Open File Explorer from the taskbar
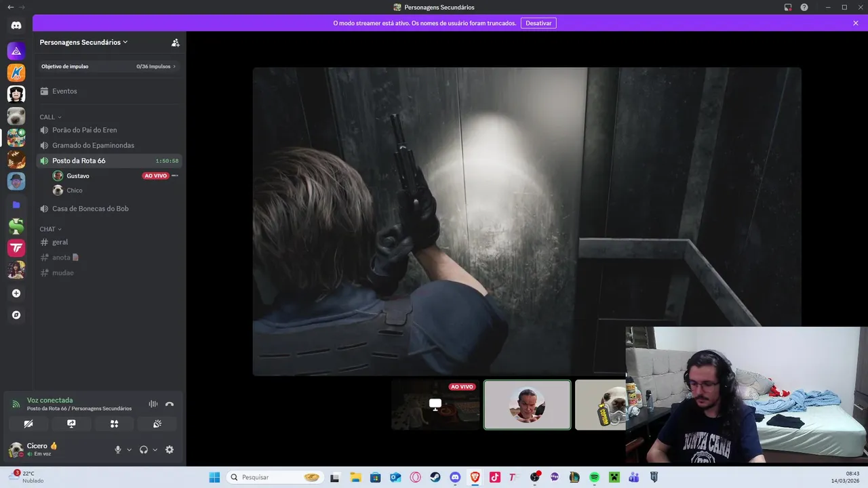Viewport: 868px width, 488px height. click(x=355, y=477)
